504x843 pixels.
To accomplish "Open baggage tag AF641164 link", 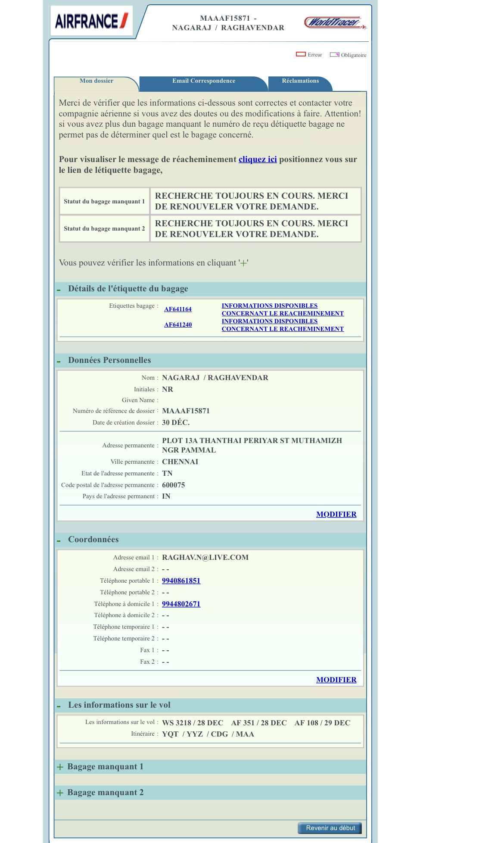I will [177, 309].
